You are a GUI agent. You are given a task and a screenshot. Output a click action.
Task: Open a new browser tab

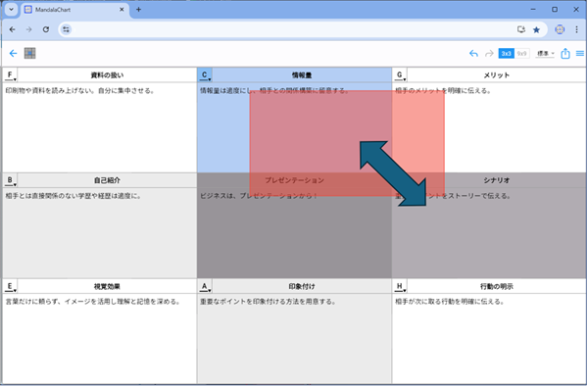(139, 10)
